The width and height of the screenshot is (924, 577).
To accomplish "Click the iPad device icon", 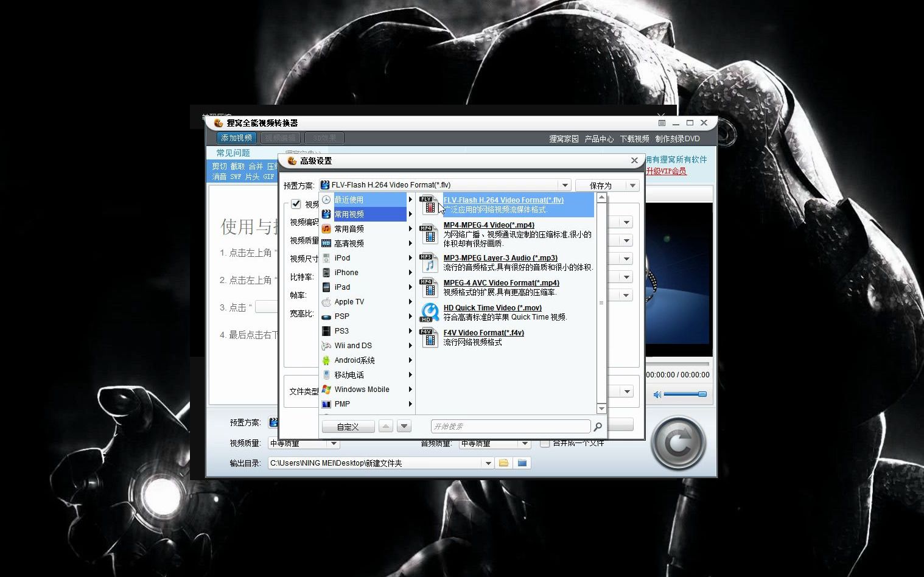I will click(x=326, y=287).
